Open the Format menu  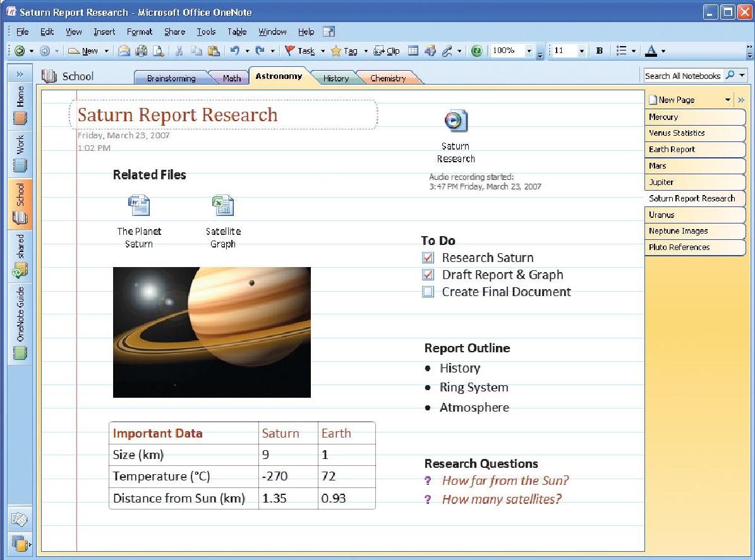coord(140,32)
